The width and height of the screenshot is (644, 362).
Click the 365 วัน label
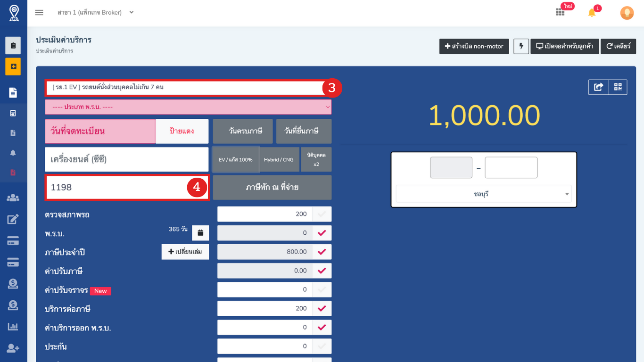point(178,229)
